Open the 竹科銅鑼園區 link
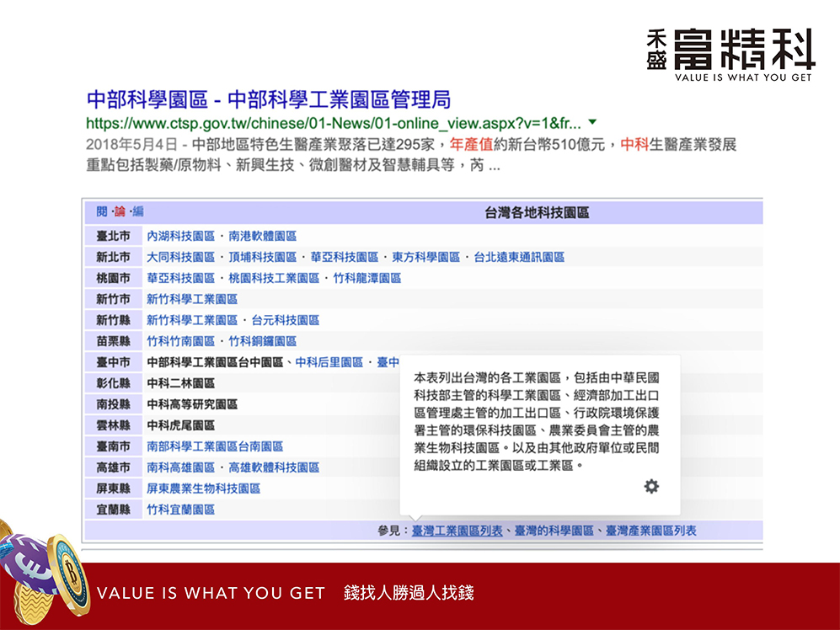 pos(263,341)
